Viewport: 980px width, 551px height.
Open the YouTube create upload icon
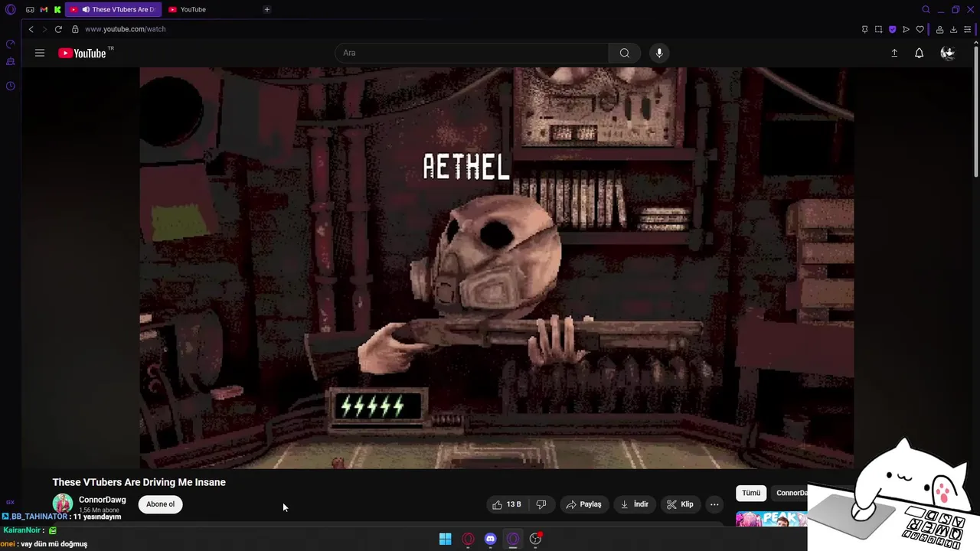pos(894,53)
